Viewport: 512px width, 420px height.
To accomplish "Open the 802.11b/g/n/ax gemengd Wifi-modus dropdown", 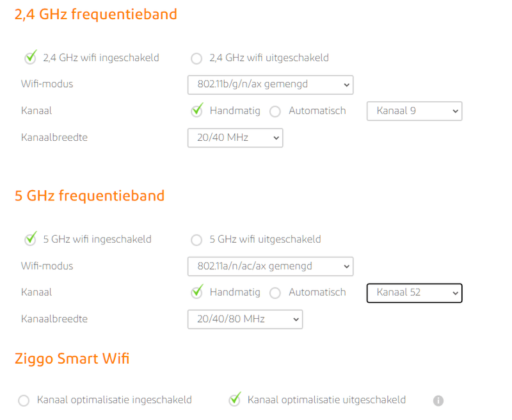I will tap(270, 85).
